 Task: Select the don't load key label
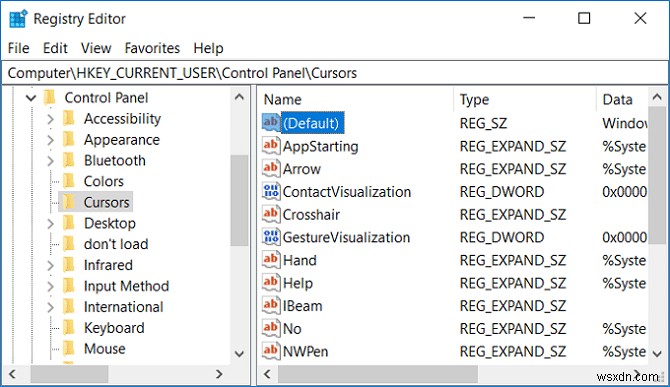point(116,244)
